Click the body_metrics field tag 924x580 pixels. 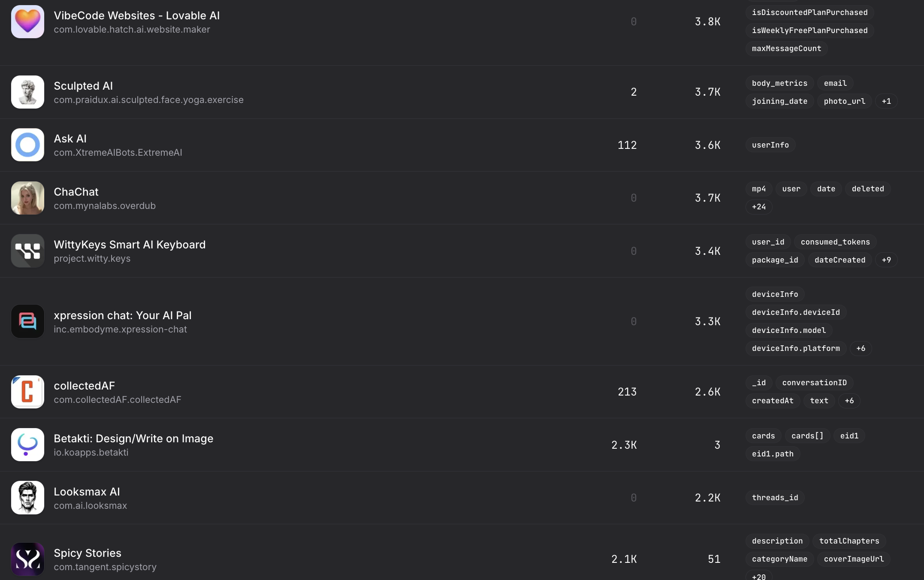coord(779,83)
